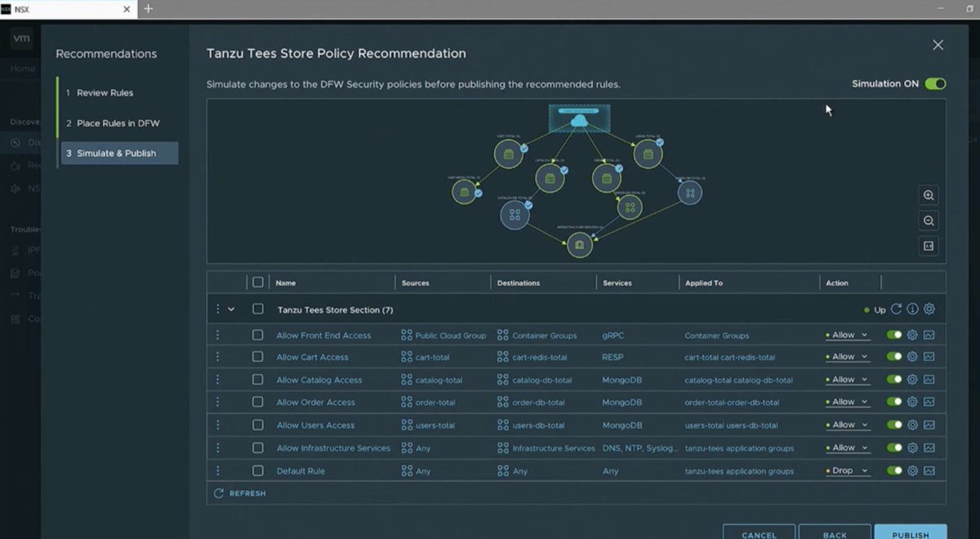Image resolution: width=980 pixels, height=539 pixels.
Task: View statistics chart for Allow Front End Access
Action: coord(929,335)
